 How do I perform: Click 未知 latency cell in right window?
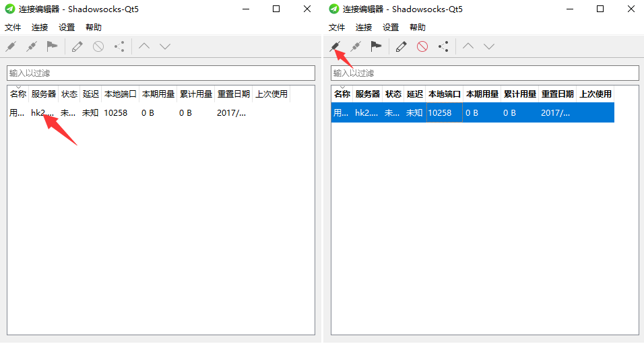[415, 113]
